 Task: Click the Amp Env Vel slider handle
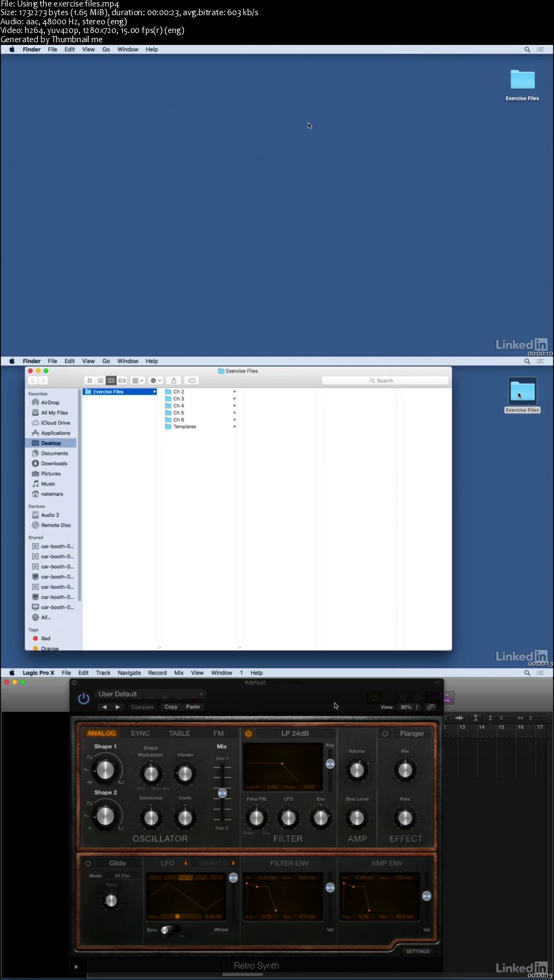coord(427,896)
